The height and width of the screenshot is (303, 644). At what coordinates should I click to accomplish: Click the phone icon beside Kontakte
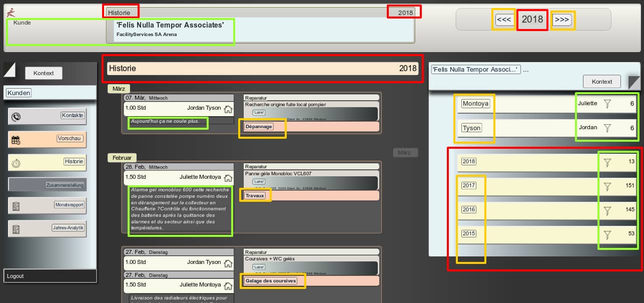tap(17, 117)
